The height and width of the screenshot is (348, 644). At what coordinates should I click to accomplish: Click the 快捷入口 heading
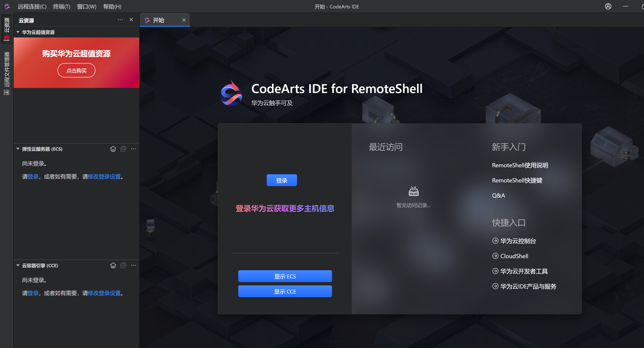[x=509, y=223]
